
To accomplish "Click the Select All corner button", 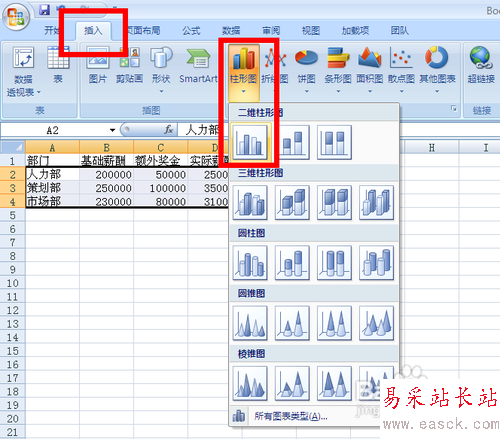I will tap(13, 147).
